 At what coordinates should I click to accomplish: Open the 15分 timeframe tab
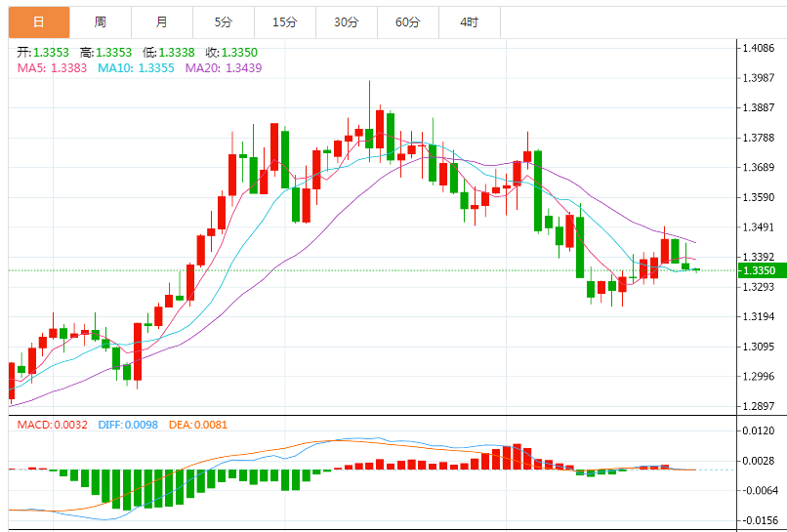[x=285, y=22]
